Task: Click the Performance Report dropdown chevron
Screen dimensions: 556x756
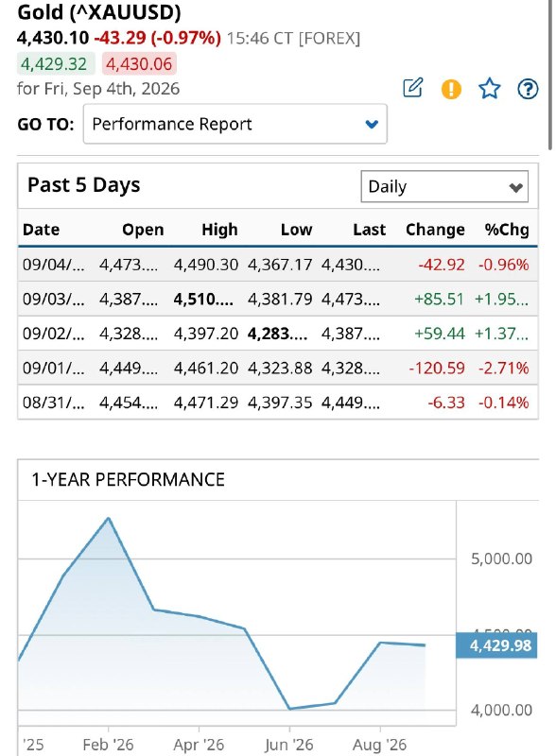Action: (372, 125)
